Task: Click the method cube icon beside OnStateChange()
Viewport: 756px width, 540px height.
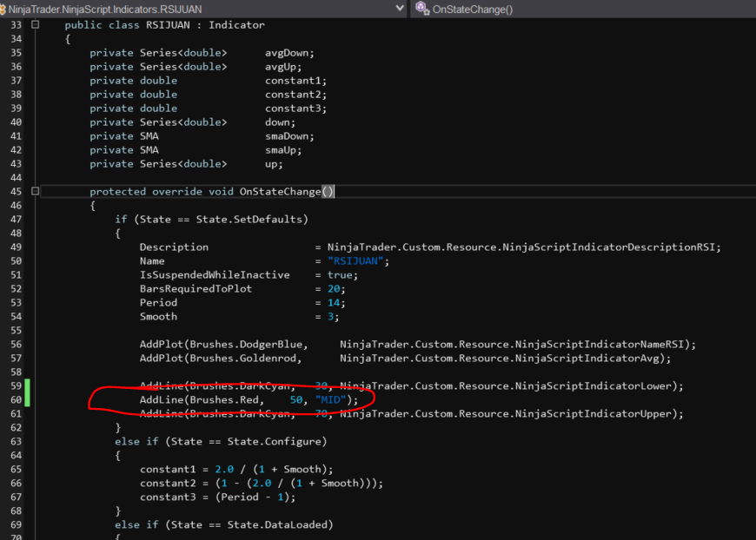Action: click(x=422, y=8)
